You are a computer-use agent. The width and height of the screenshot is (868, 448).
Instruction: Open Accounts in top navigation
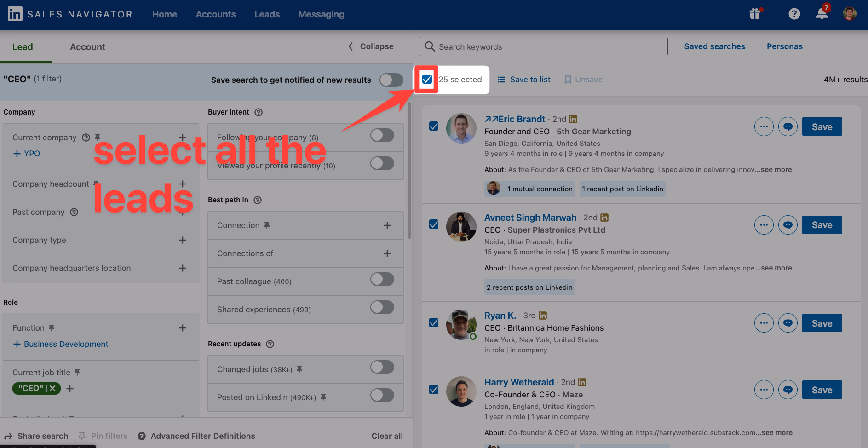coord(216,14)
